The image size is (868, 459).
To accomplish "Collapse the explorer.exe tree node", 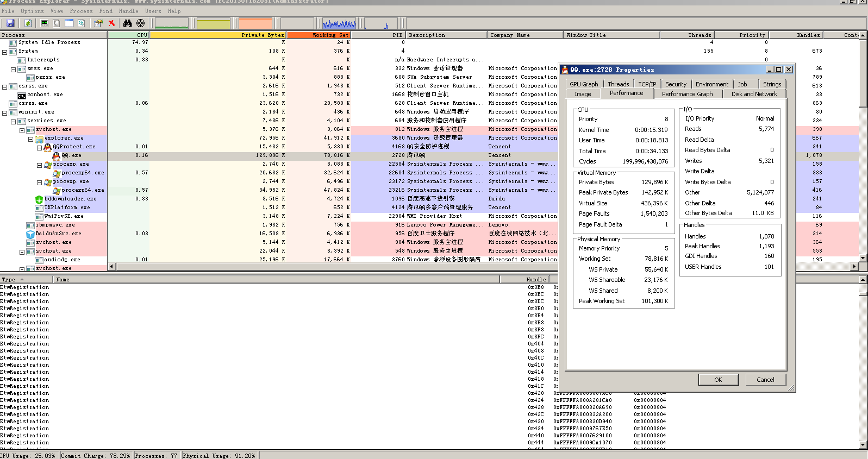I will [x=31, y=139].
